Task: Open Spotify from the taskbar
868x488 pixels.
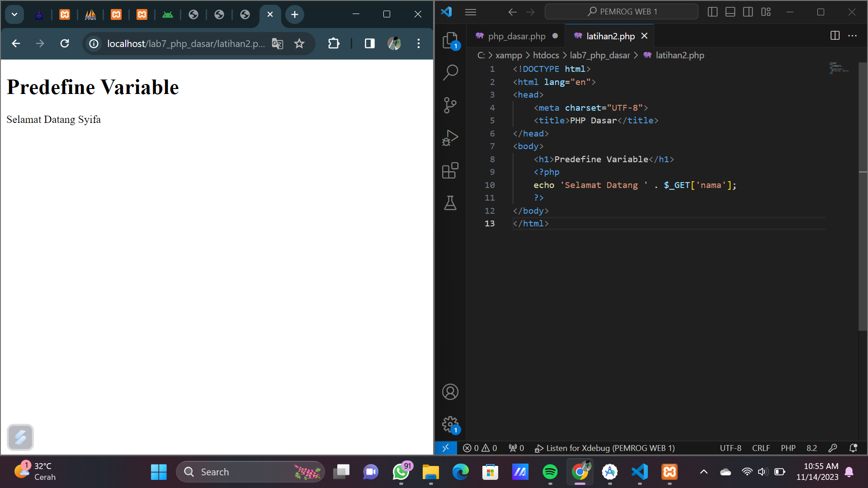Action: pyautogui.click(x=550, y=471)
